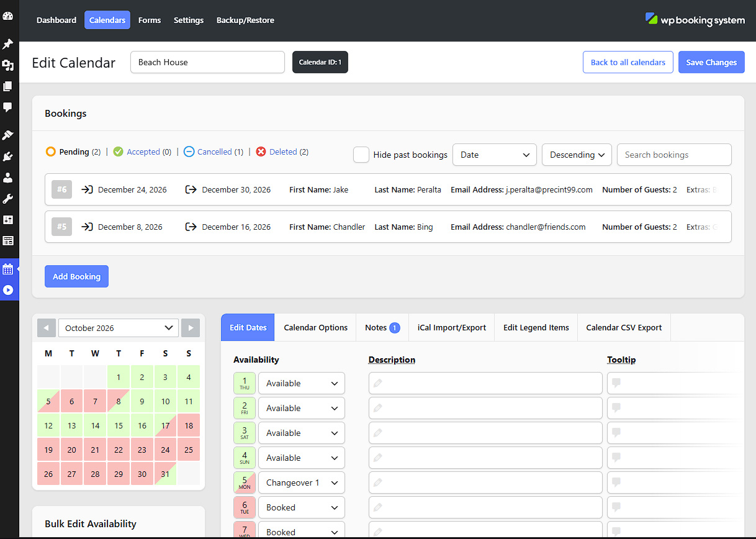Open WP Booking System calendar sidebar icon
This screenshot has width=756, height=539.
(7, 269)
